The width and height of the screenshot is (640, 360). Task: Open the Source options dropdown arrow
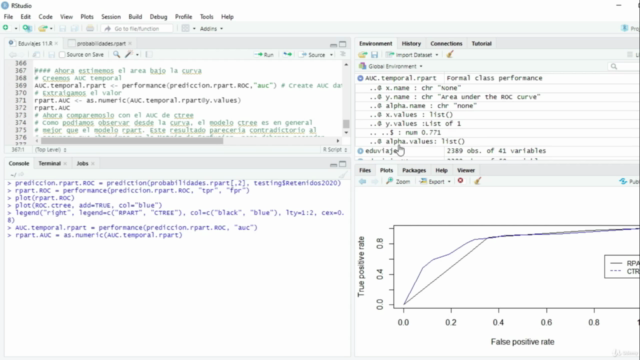pos(331,55)
